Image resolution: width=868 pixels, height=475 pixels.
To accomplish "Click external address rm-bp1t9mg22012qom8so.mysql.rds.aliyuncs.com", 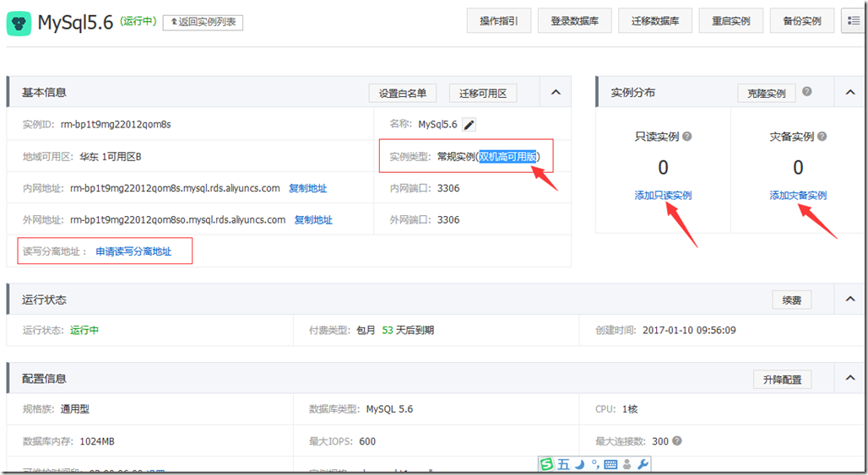I will tap(177, 220).
